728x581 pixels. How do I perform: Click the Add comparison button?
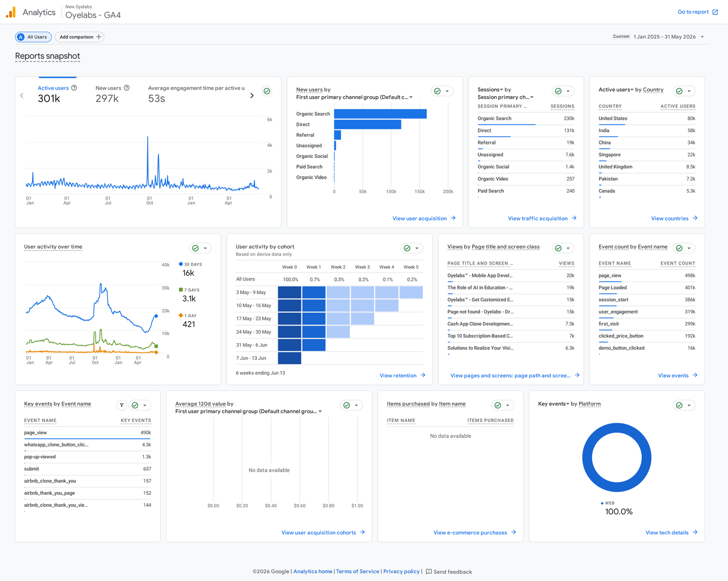(80, 37)
